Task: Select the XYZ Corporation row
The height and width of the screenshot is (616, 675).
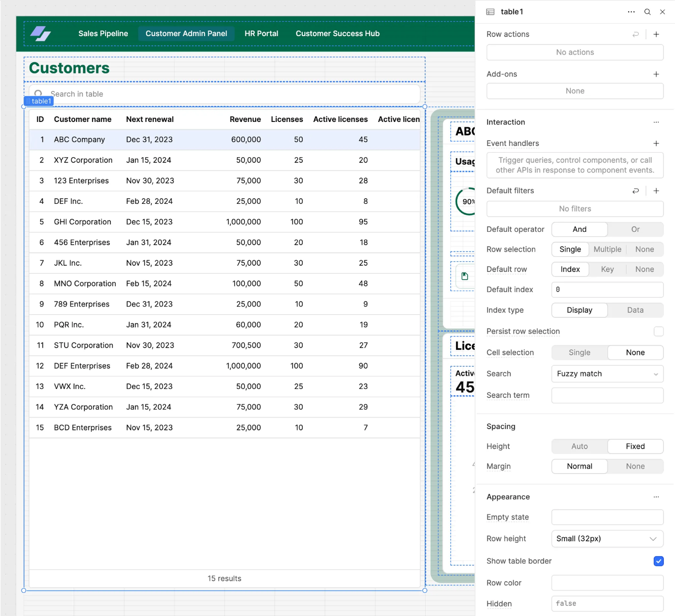Action: pyautogui.click(x=224, y=160)
